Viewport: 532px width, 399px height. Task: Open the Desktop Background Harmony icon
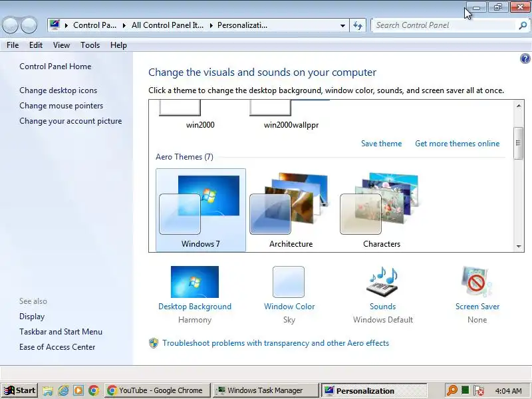click(195, 282)
